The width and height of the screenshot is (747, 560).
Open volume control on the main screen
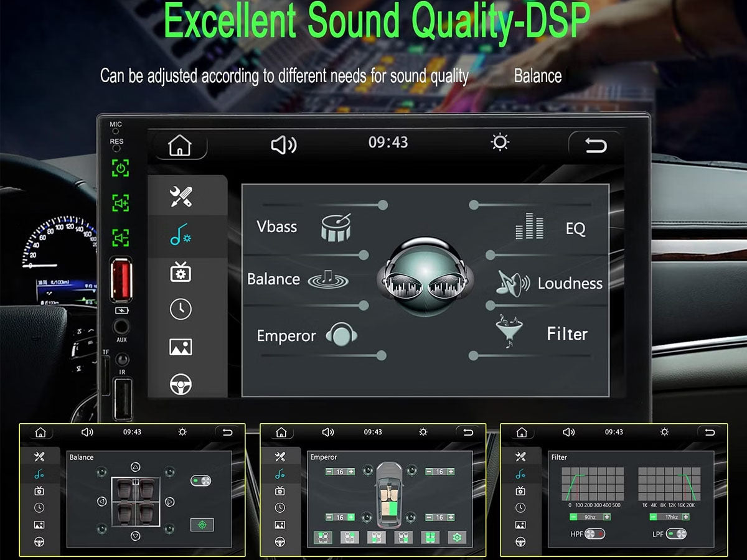click(x=284, y=145)
